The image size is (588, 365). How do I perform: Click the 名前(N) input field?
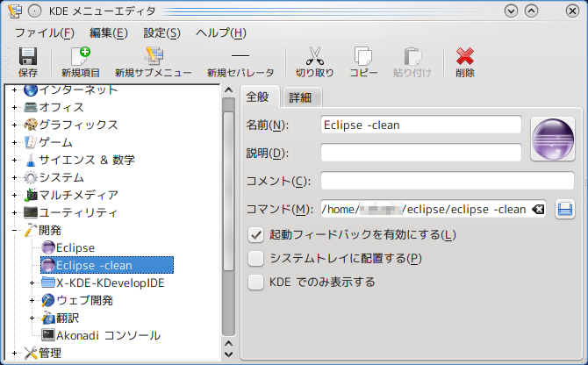[x=421, y=125]
